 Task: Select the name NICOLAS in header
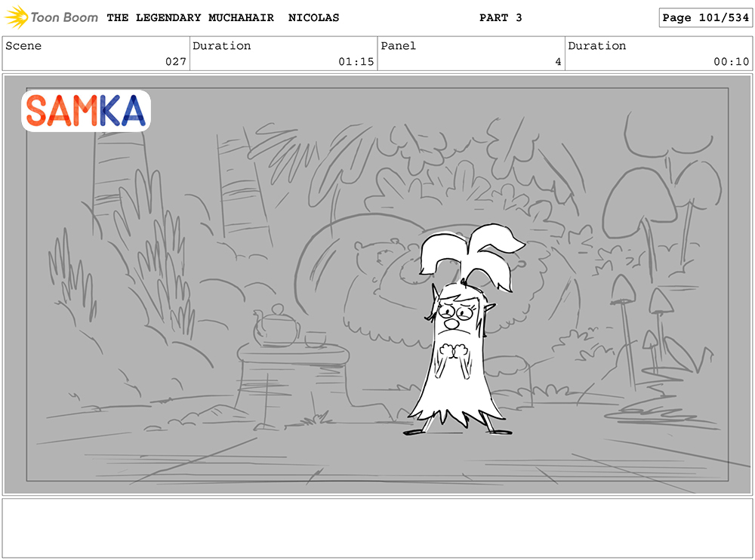click(x=313, y=18)
